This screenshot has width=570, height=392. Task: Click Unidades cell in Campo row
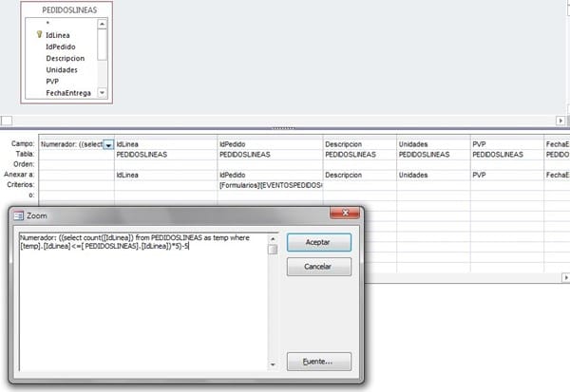(433, 144)
